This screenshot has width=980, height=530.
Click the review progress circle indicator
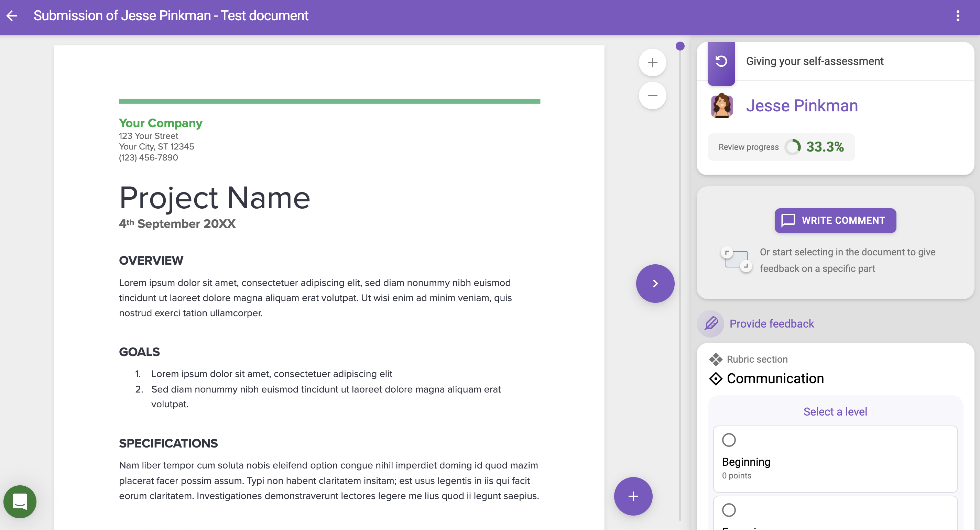[x=793, y=147]
